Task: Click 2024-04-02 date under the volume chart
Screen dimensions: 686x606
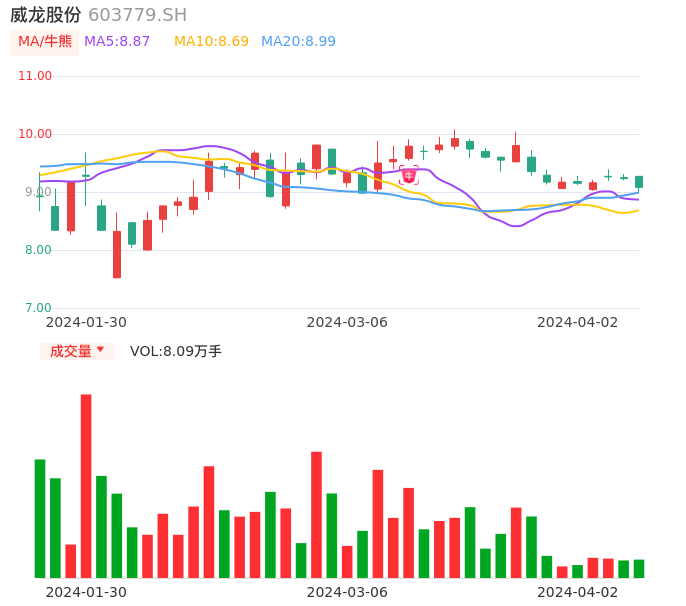Action: click(578, 591)
